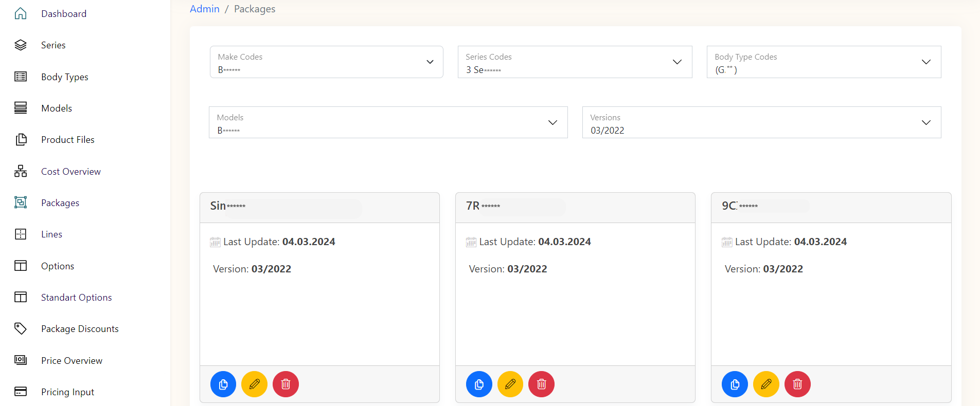Viewport: 980px width, 406px height.
Task: Edit the 7R package with pencil button
Action: pyautogui.click(x=510, y=384)
